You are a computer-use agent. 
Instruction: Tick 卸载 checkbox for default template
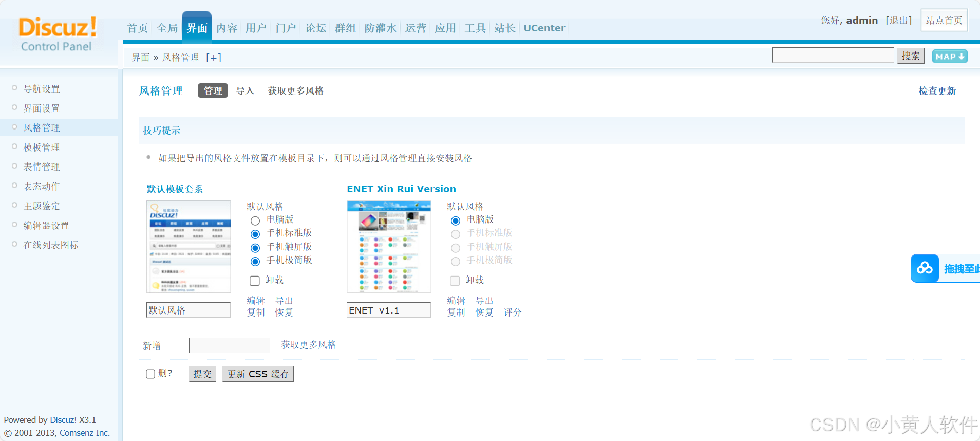pyautogui.click(x=255, y=281)
